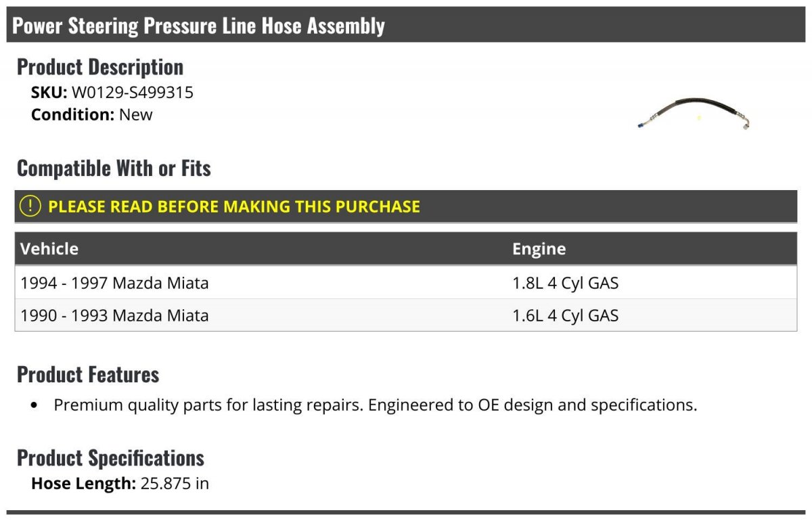Image resolution: width=812 pixels, height=521 pixels.
Task: Click the PLEASE READ BEFORE MAKING THIS PURCHASE notice
Action: click(x=234, y=206)
